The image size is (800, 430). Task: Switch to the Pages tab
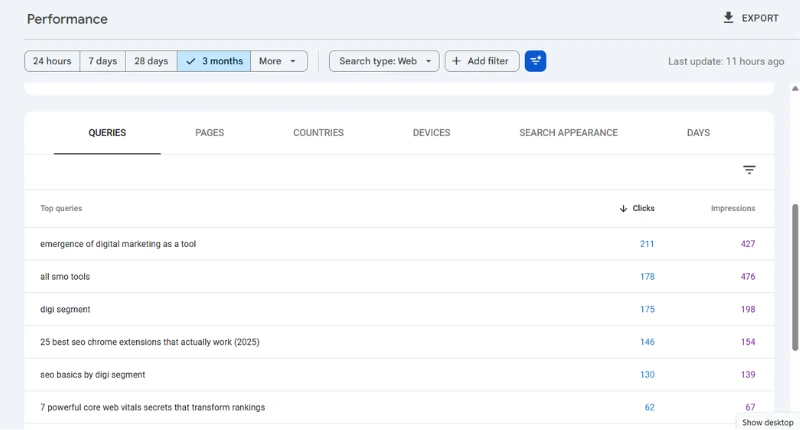[209, 133]
